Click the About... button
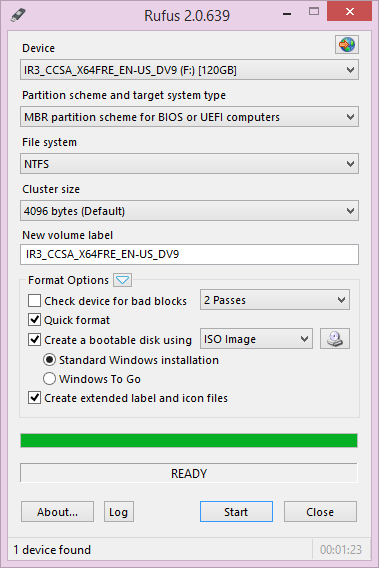 57,512
